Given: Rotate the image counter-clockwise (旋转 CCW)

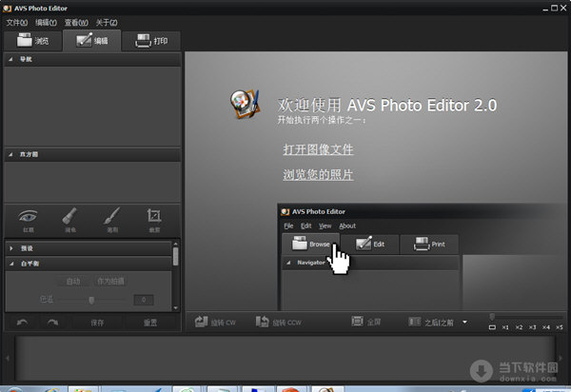Looking at the screenshot, I should pos(279,323).
